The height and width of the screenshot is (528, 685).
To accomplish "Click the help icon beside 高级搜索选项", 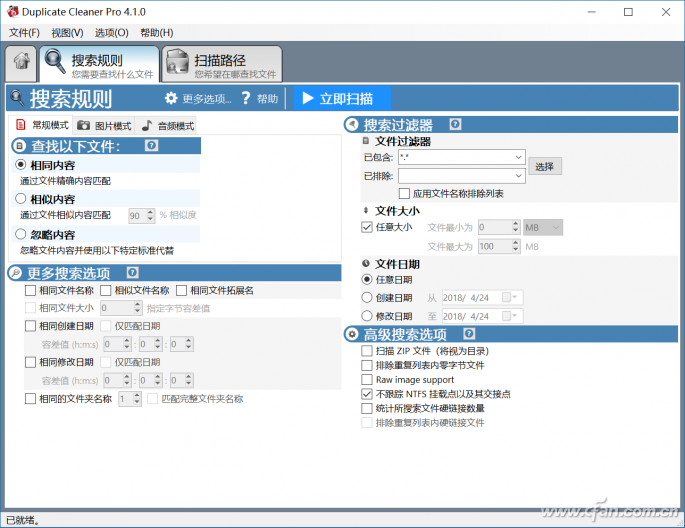I will point(469,334).
